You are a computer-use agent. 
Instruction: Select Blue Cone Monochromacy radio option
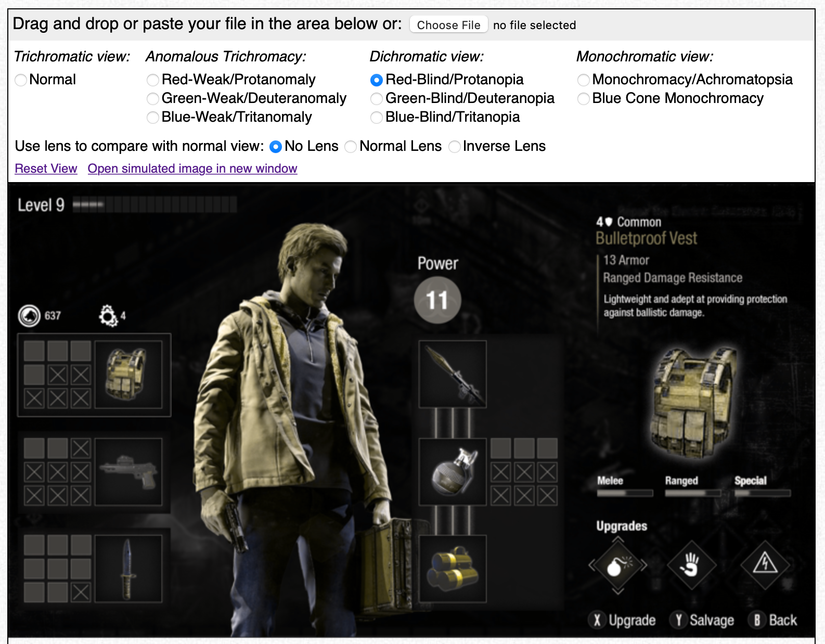[x=584, y=99]
